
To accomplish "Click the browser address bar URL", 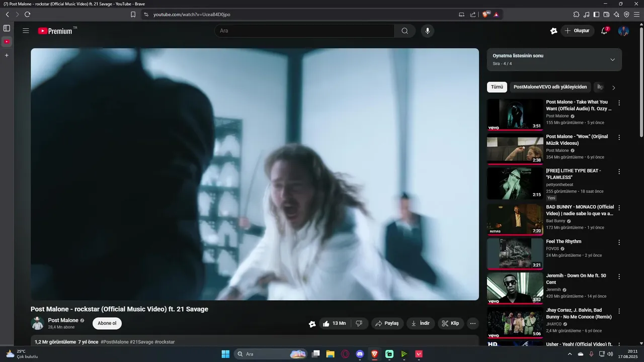I will tap(192, 15).
